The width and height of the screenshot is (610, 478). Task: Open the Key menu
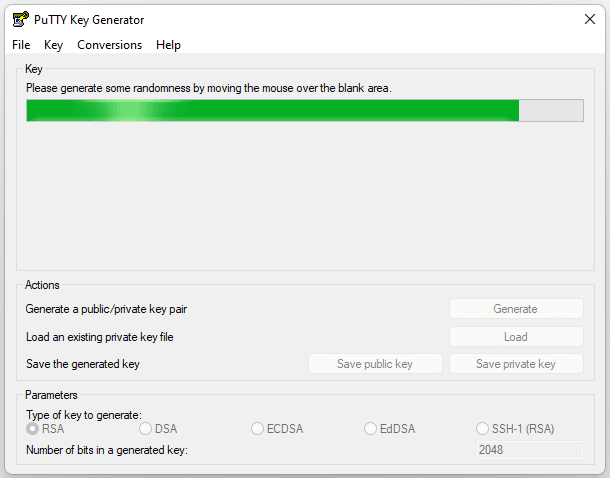[53, 45]
